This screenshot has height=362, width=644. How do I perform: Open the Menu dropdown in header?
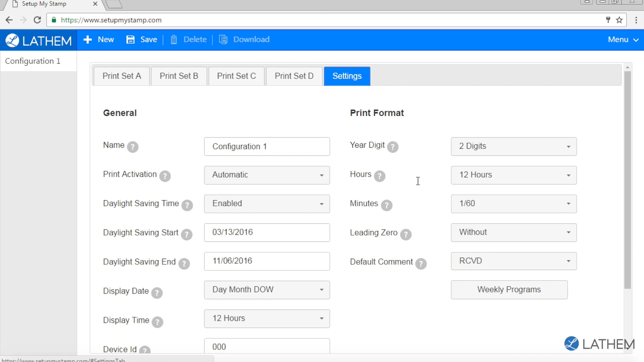[x=623, y=40]
